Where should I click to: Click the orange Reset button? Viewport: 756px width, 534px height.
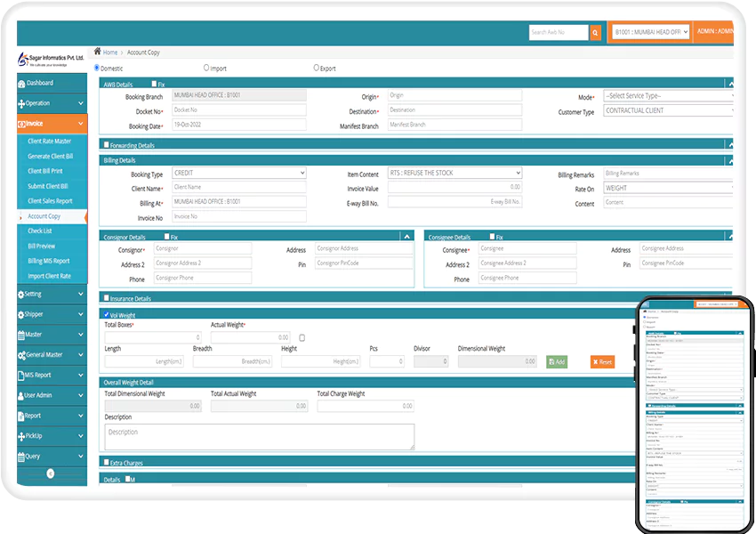(x=602, y=362)
